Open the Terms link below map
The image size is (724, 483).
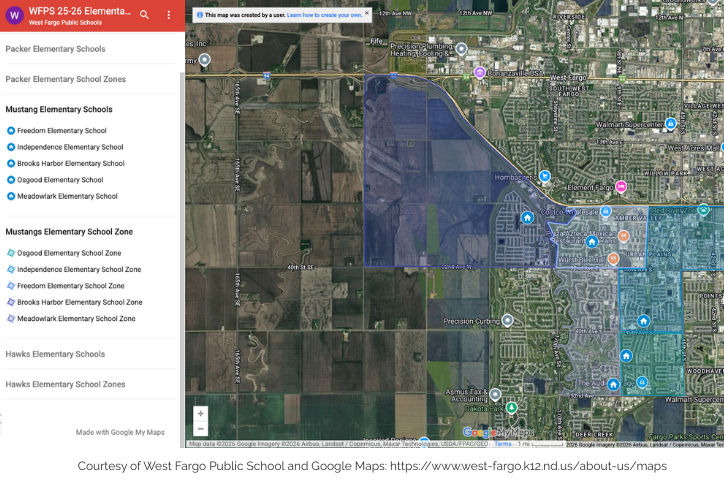pyautogui.click(x=502, y=444)
